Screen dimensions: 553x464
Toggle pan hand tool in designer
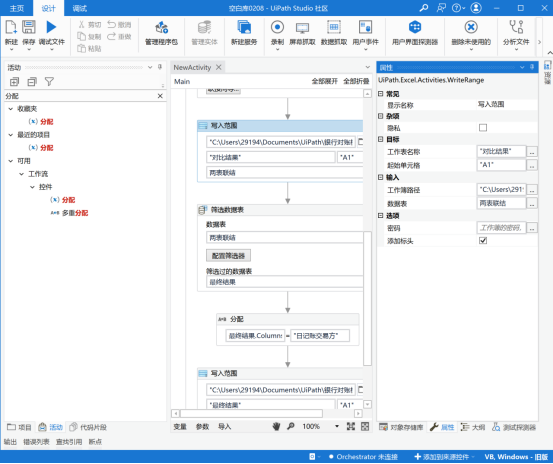276,427
